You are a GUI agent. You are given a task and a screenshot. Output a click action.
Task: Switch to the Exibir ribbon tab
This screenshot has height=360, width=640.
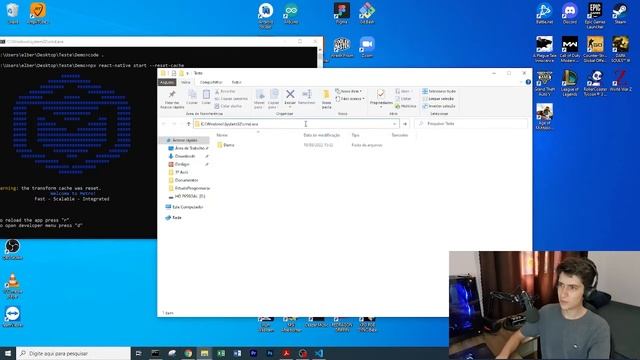click(x=236, y=82)
